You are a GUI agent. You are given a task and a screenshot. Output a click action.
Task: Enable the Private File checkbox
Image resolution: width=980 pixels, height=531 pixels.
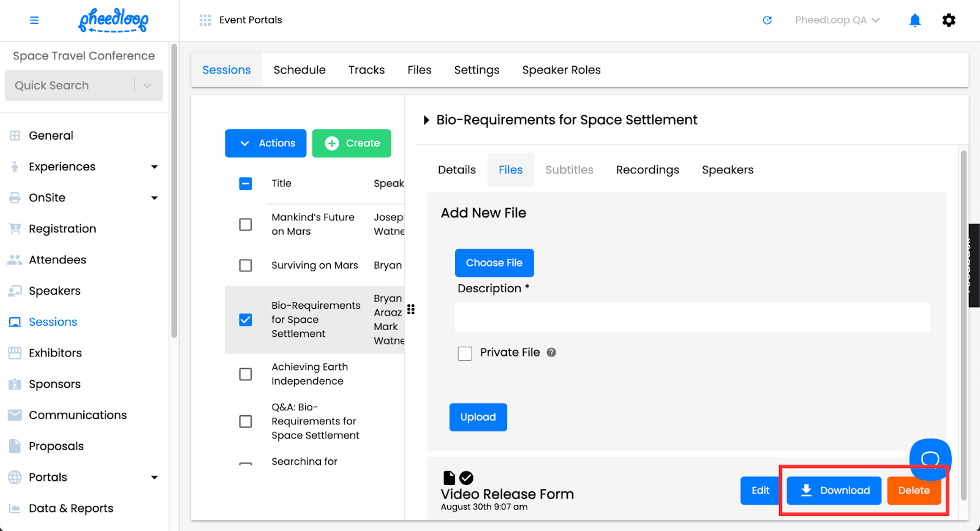tap(465, 353)
